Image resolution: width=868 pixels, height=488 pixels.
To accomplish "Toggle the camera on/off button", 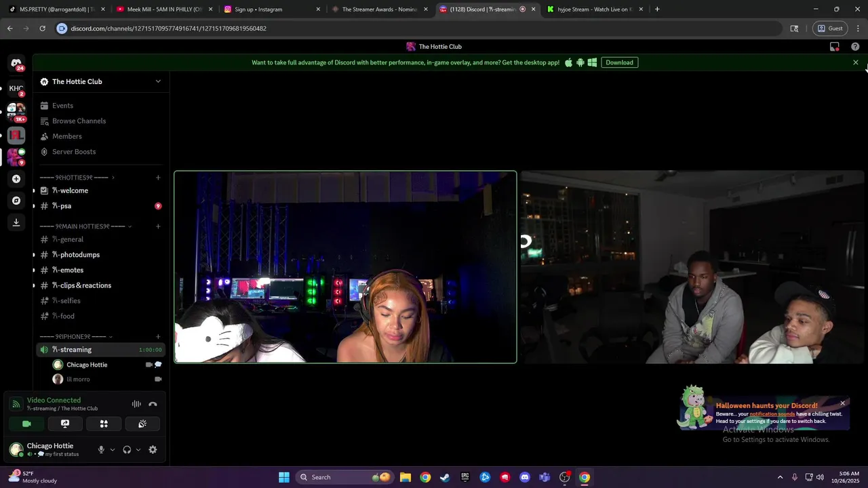I will tap(26, 424).
